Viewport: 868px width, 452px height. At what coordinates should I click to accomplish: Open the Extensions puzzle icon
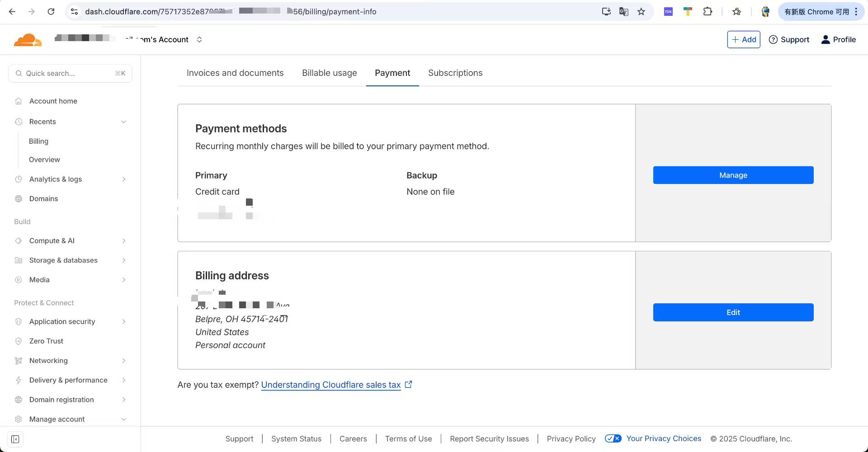[708, 12]
